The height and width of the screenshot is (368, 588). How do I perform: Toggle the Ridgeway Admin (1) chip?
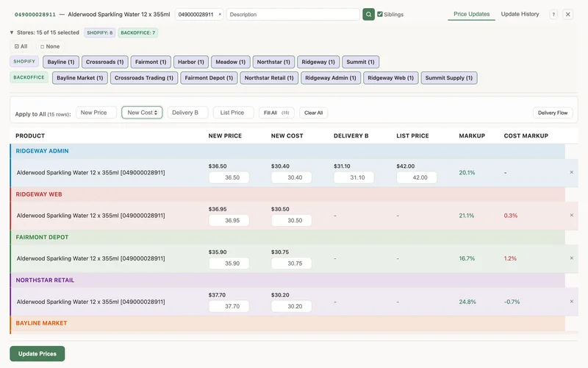[330, 78]
